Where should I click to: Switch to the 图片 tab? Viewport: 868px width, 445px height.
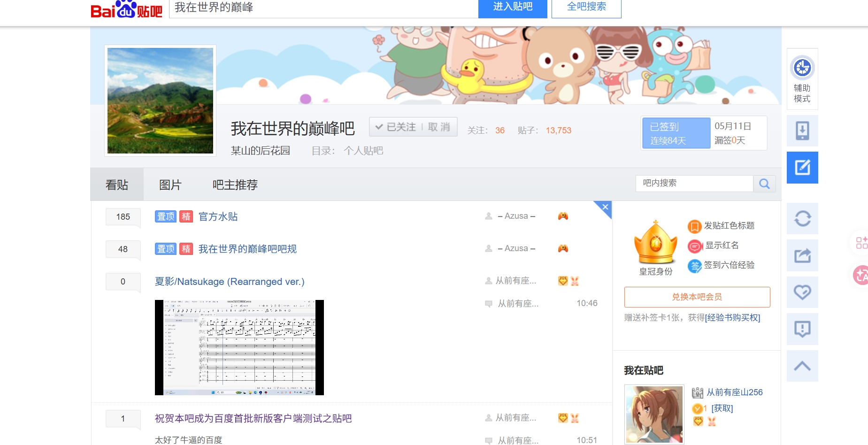tap(170, 185)
